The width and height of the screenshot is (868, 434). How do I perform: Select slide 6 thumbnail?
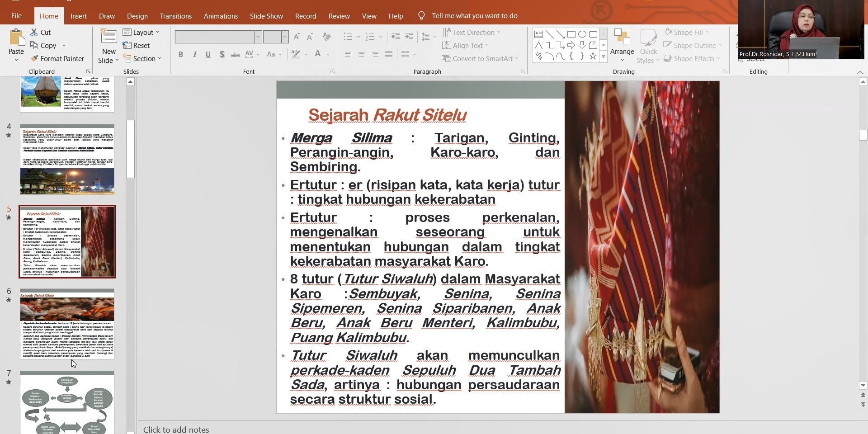click(67, 324)
